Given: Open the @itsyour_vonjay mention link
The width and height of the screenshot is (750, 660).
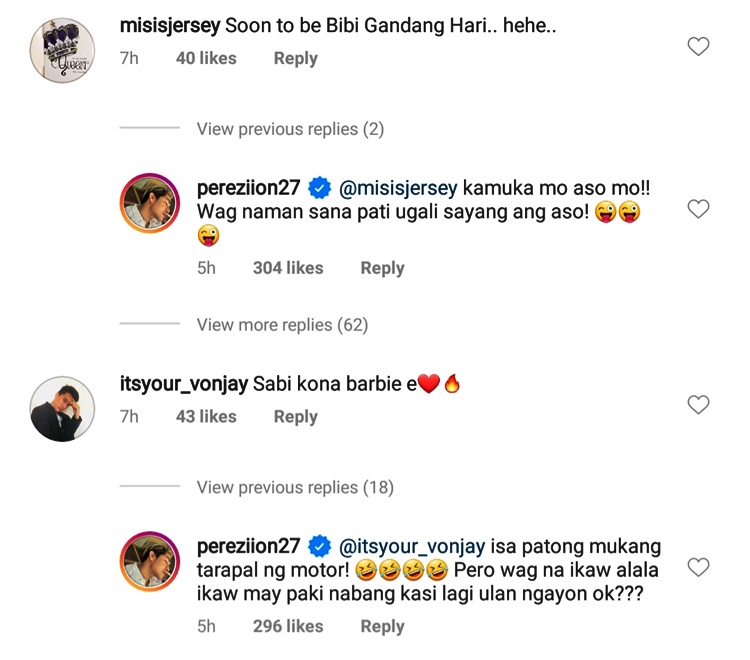Looking at the screenshot, I should 413,546.
